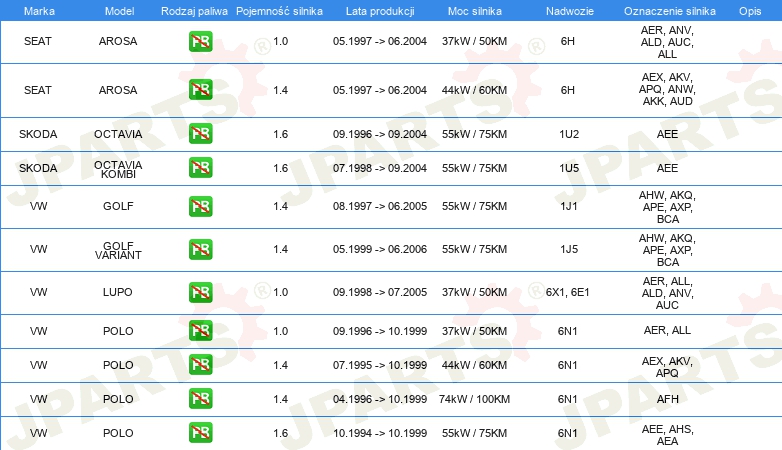Click the date range 04.1996 -> 10.1999
The width and height of the screenshot is (782, 450).
click(380, 399)
